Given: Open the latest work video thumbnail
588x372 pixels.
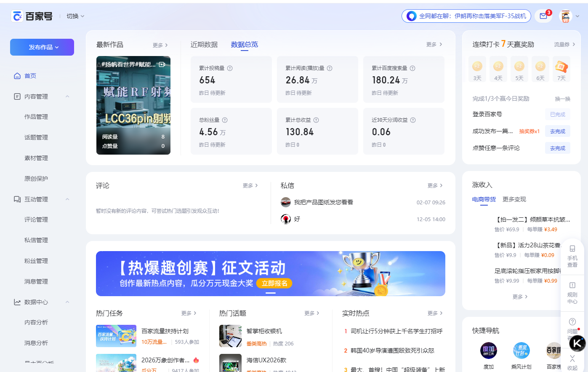Looking at the screenshot, I should (133, 105).
